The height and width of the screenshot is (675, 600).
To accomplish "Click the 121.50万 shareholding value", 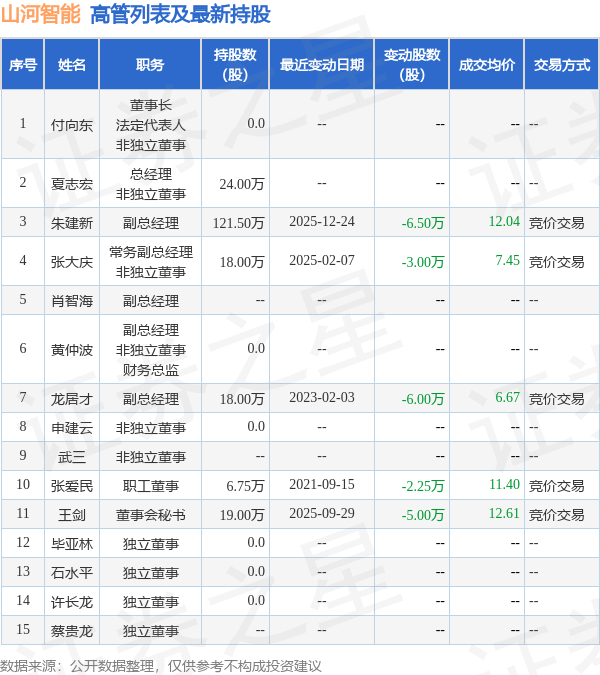I will pos(238,223).
